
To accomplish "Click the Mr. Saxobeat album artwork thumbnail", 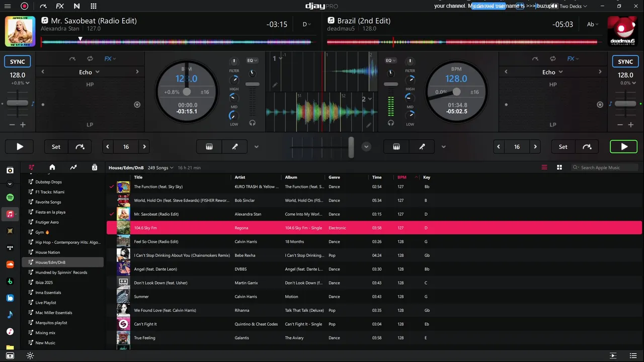I will [123, 214].
